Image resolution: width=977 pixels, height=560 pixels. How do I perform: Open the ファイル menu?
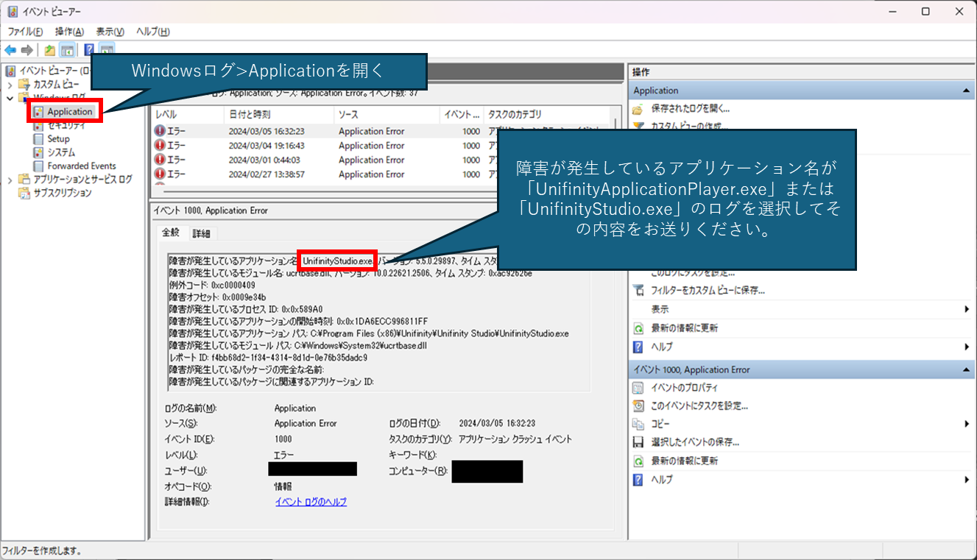coord(25,32)
